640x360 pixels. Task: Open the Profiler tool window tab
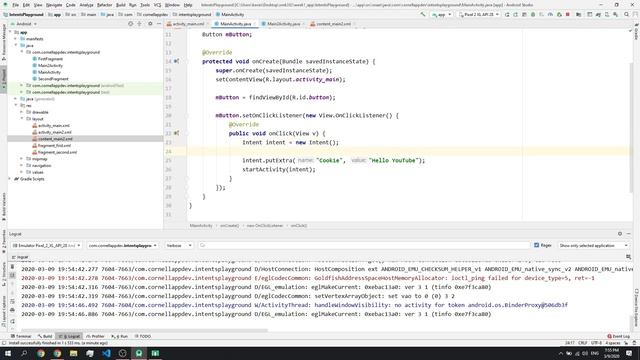pos(96,336)
